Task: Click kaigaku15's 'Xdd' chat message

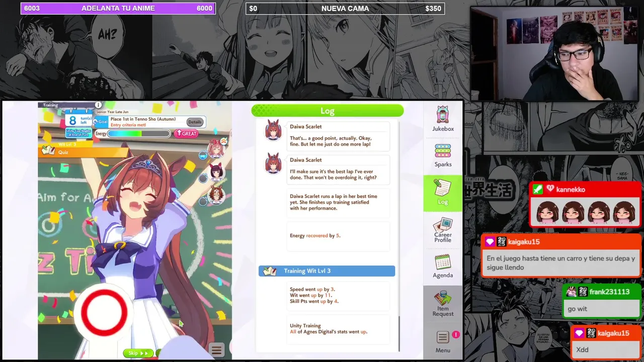Action: [x=606, y=349]
